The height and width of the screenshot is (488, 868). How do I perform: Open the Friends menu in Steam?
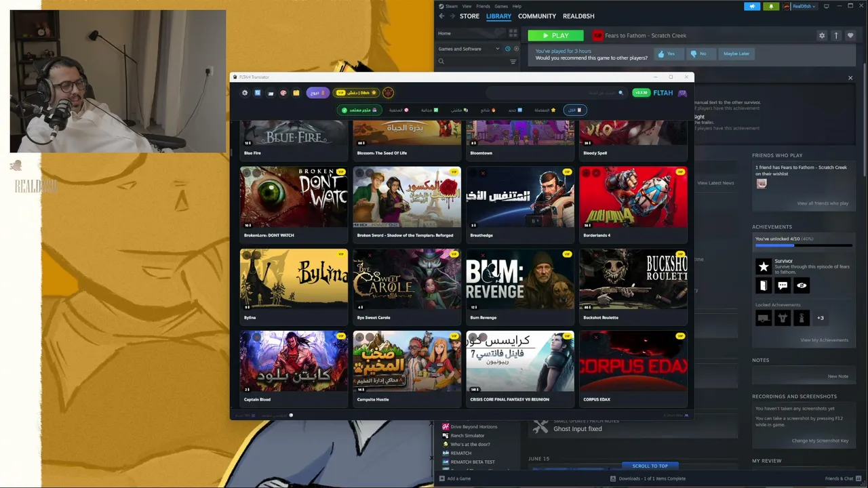483,6
